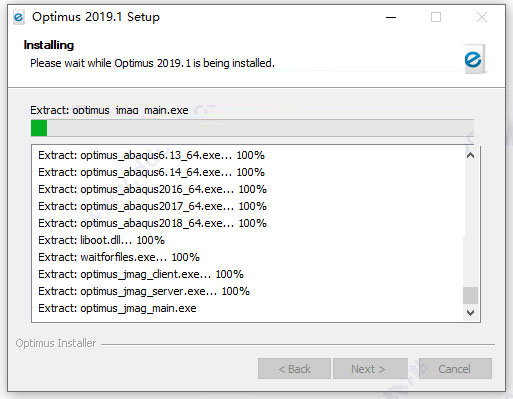Minimize the Optimus Setup window

391,17
